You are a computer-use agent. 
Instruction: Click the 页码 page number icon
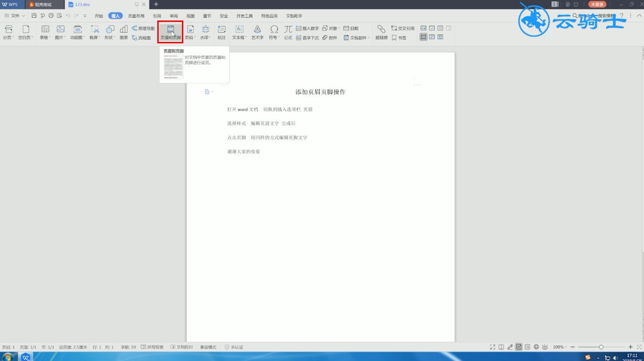190,32
